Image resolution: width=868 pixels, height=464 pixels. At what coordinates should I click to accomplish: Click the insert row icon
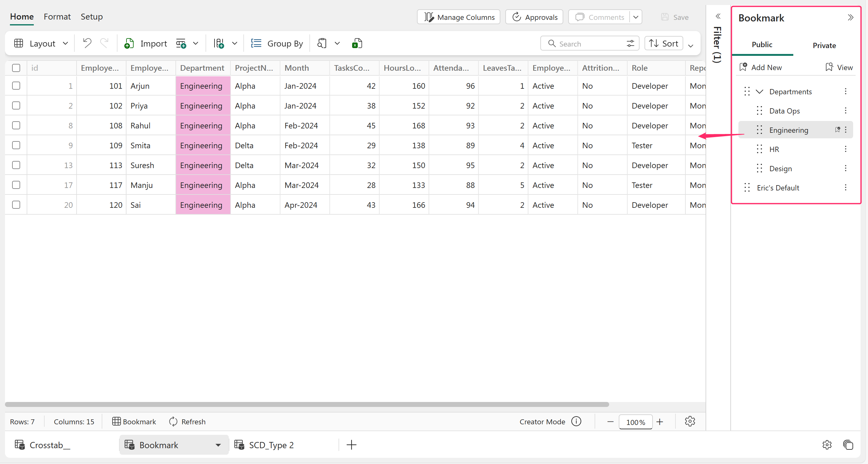click(181, 43)
